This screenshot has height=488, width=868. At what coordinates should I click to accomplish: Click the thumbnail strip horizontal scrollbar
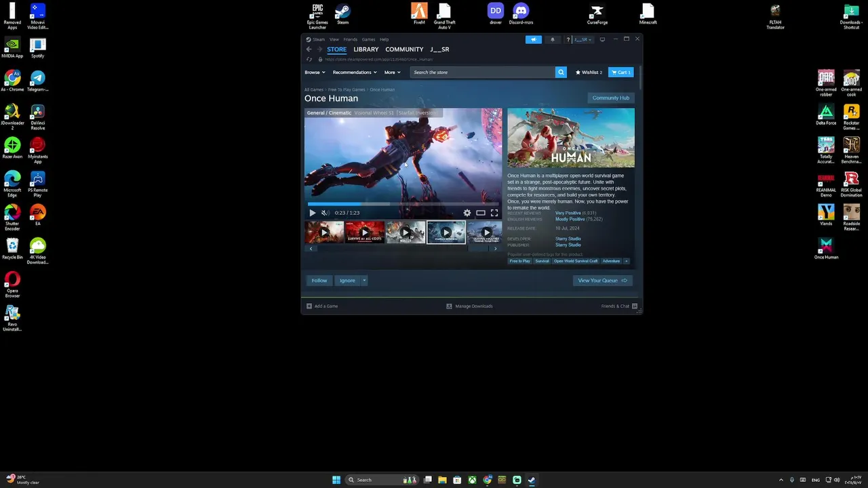click(x=403, y=249)
